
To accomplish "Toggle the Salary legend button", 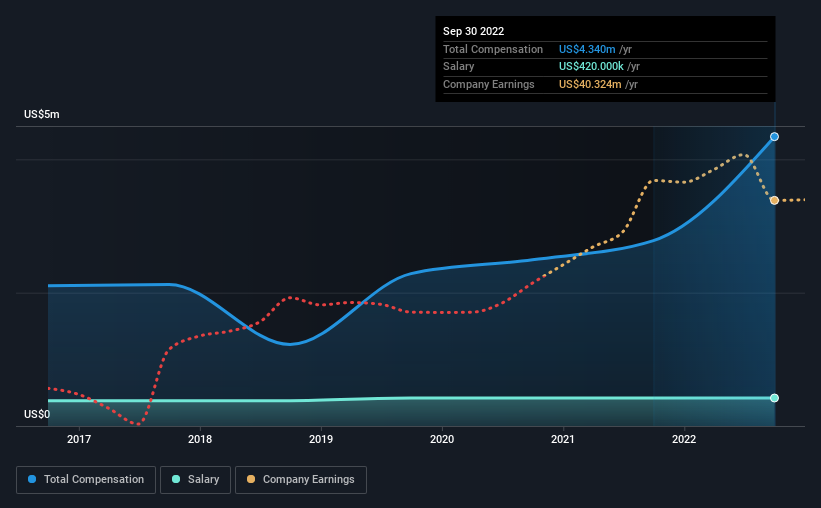I will point(195,480).
